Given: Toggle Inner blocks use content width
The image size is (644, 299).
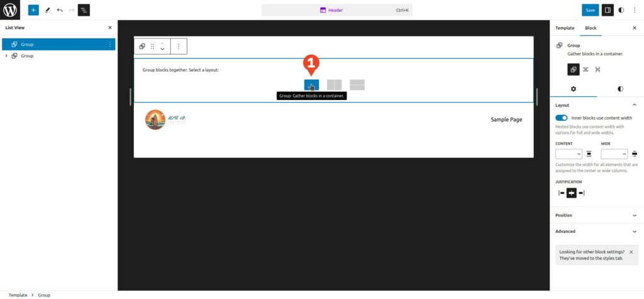Looking at the screenshot, I should [562, 118].
